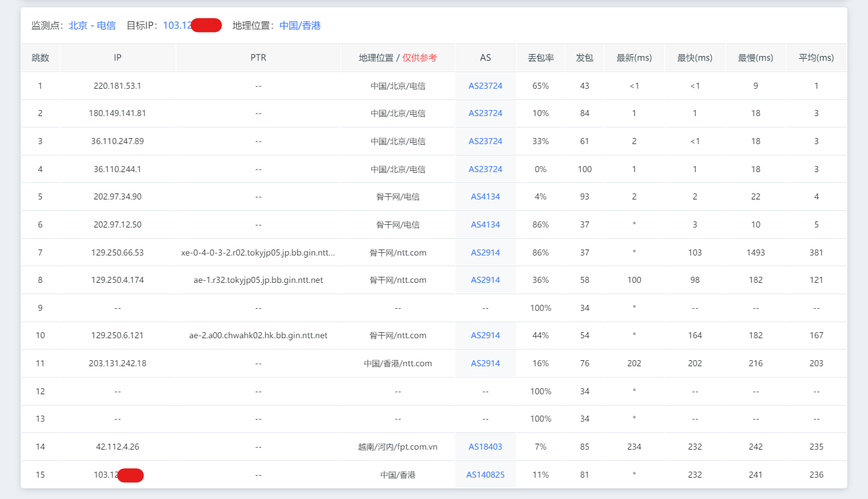Click the 跳数 column header
868x499 pixels.
coord(41,58)
